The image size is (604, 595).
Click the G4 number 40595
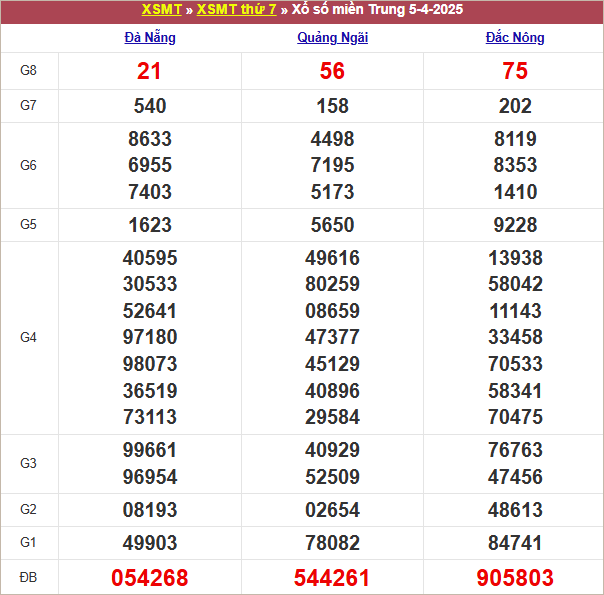coord(150,258)
